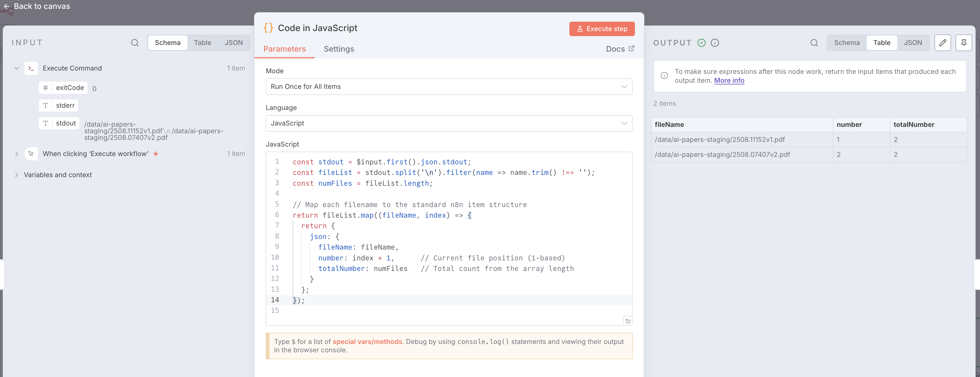The height and width of the screenshot is (377, 980).
Task: Switch input view to Table
Action: click(x=202, y=42)
